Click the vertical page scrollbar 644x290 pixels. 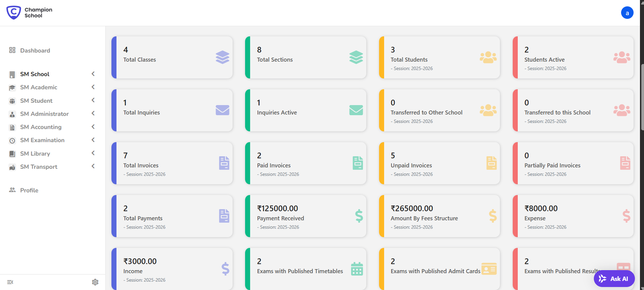642,97
